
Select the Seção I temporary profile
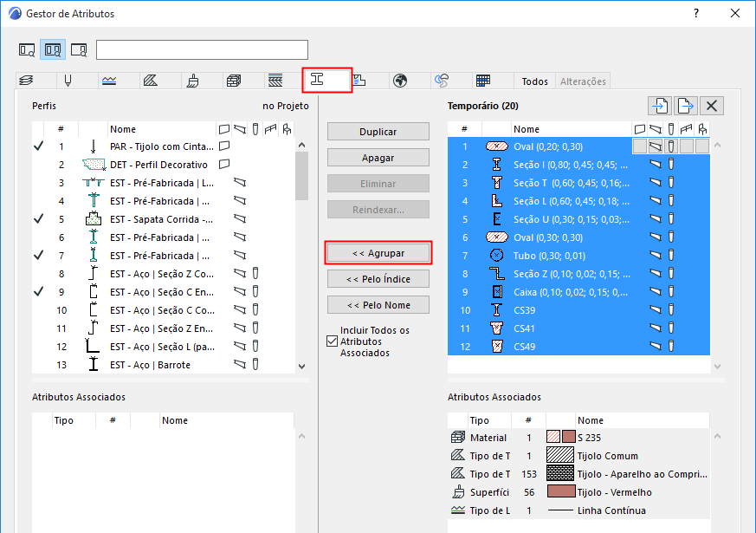point(578,165)
